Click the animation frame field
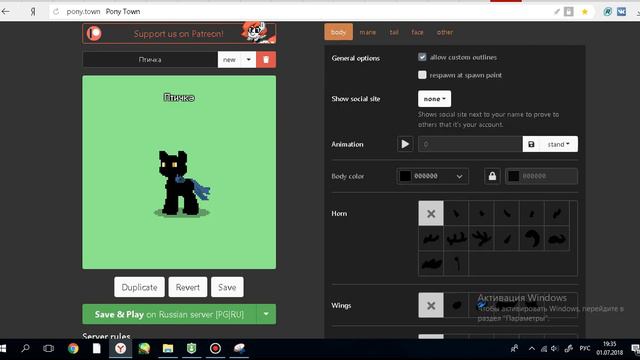Image resolution: width=640 pixels, height=360 pixels. click(x=470, y=144)
